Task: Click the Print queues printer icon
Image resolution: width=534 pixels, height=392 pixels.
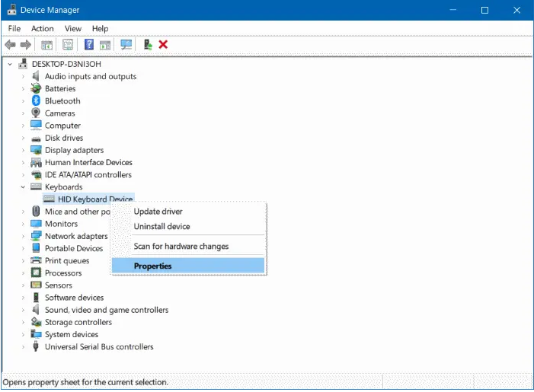Action: 36,260
